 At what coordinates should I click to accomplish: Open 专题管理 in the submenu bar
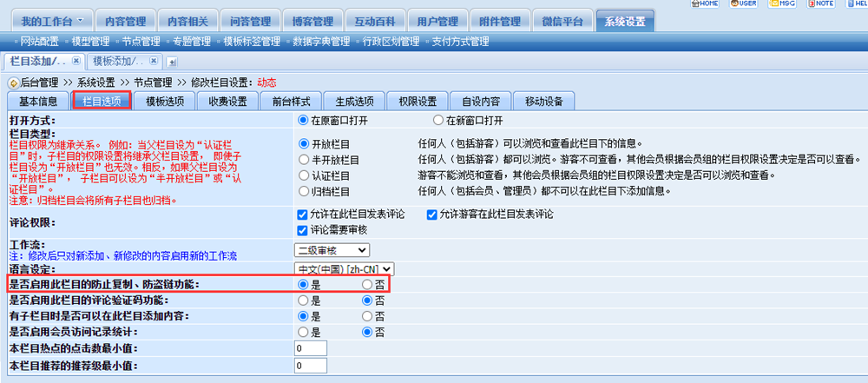tap(192, 42)
